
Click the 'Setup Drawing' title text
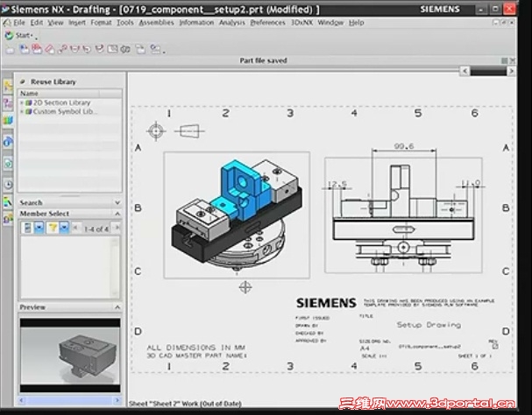[429, 325]
